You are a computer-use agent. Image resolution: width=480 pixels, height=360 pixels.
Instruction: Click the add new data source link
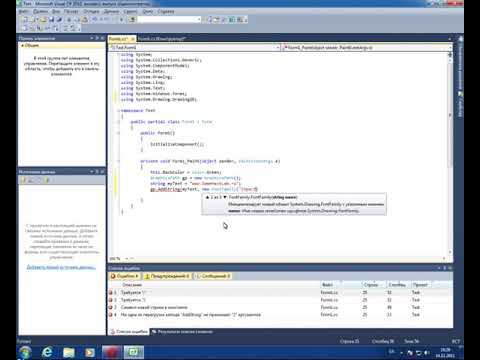coord(61,267)
